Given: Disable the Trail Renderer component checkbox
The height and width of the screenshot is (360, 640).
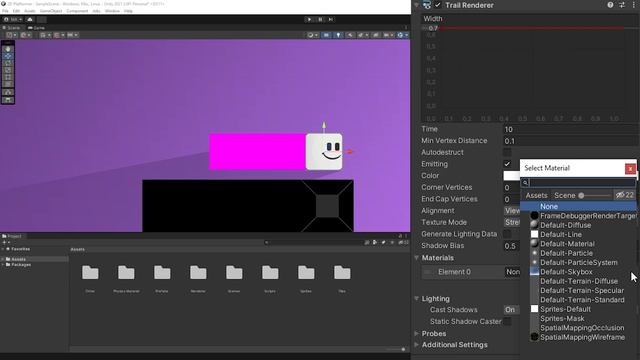Looking at the screenshot, I should click(438, 5).
